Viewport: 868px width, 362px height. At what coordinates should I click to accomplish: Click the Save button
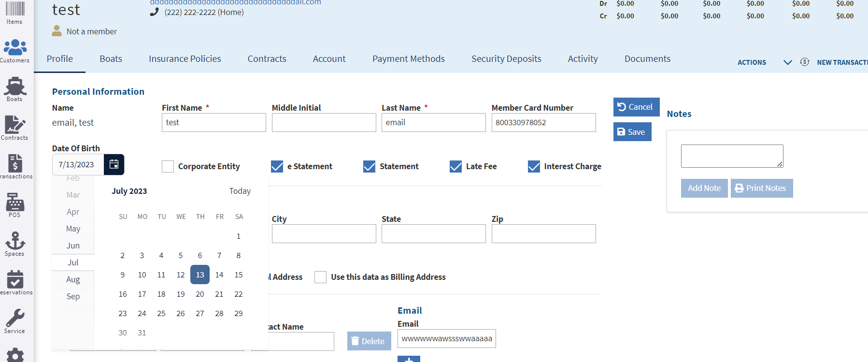[x=632, y=132]
